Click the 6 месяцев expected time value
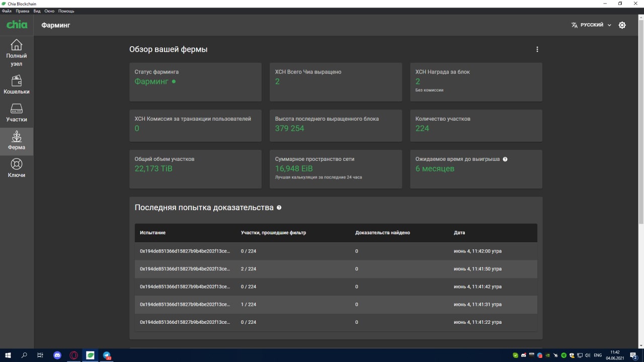 pos(435,168)
